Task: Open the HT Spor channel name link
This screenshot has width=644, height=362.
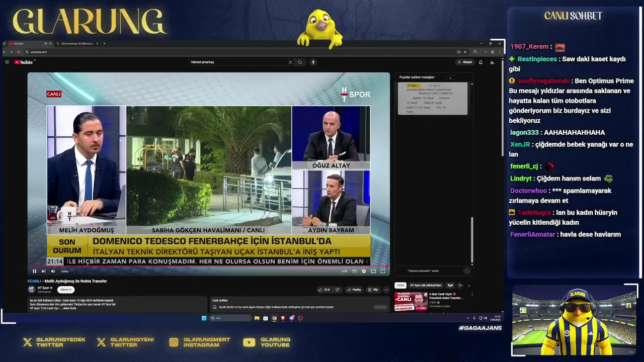Action: point(43,288)
